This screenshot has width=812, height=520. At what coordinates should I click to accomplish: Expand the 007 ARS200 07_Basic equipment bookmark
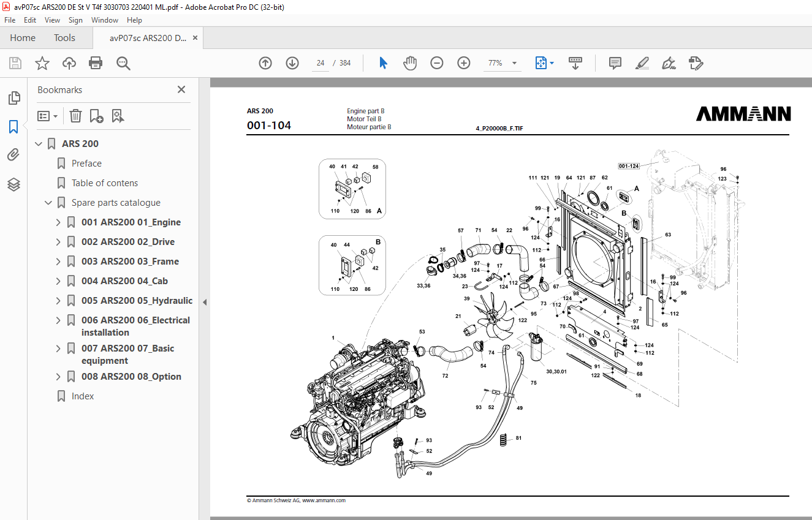58,349
